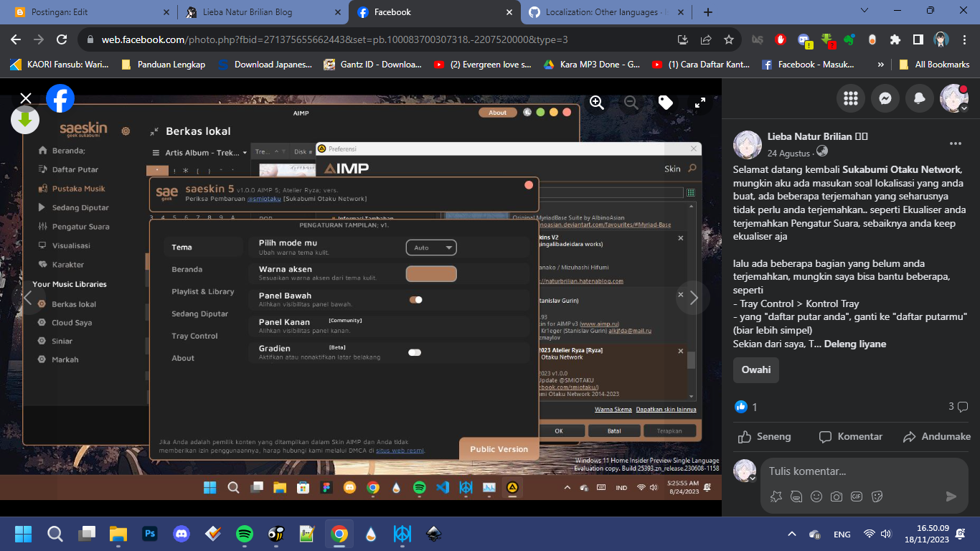980x551 pixels.
Task: Open the comment-as profile switcher arrow
Action: click(753, 479)
